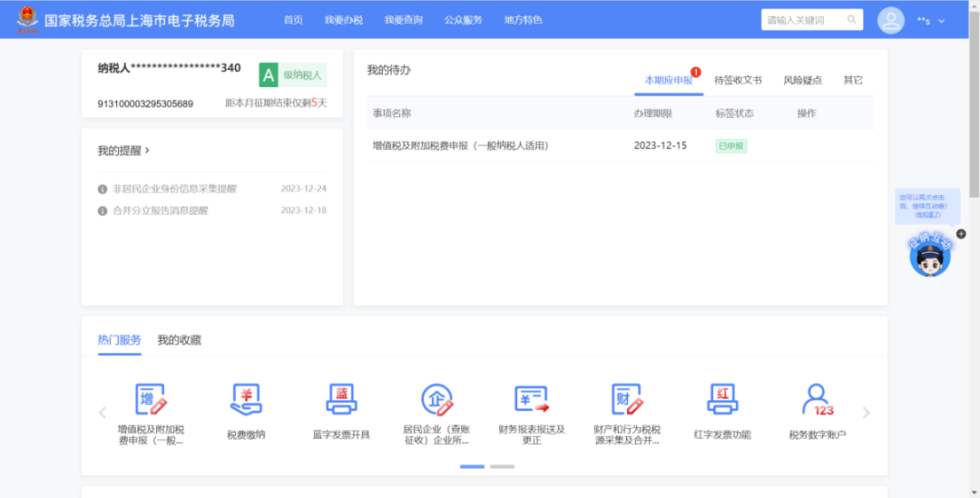Open the 征纳互动 assistant mascot

(x=930, y=255)
